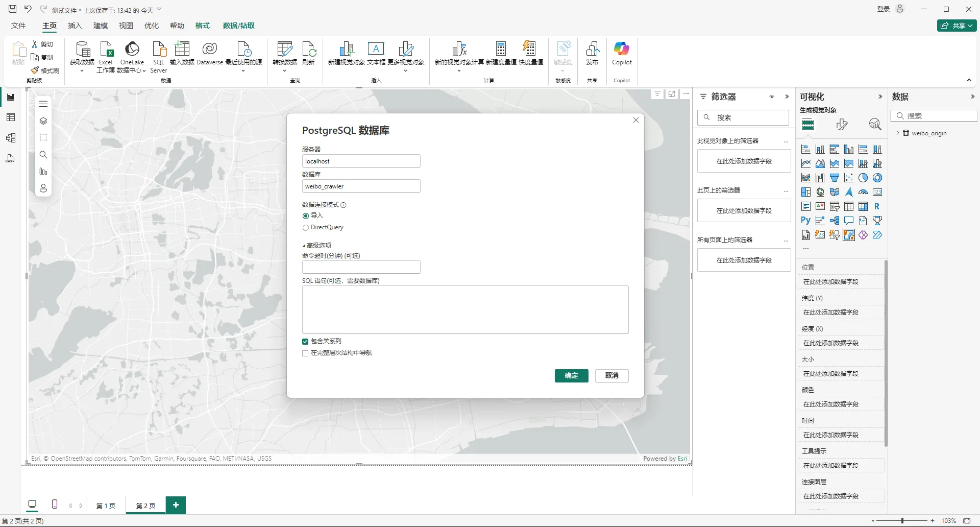Add a Python script visual
The width and height of the screenshot is (980, 527).
pyautogui.click(x=805, y=220)
